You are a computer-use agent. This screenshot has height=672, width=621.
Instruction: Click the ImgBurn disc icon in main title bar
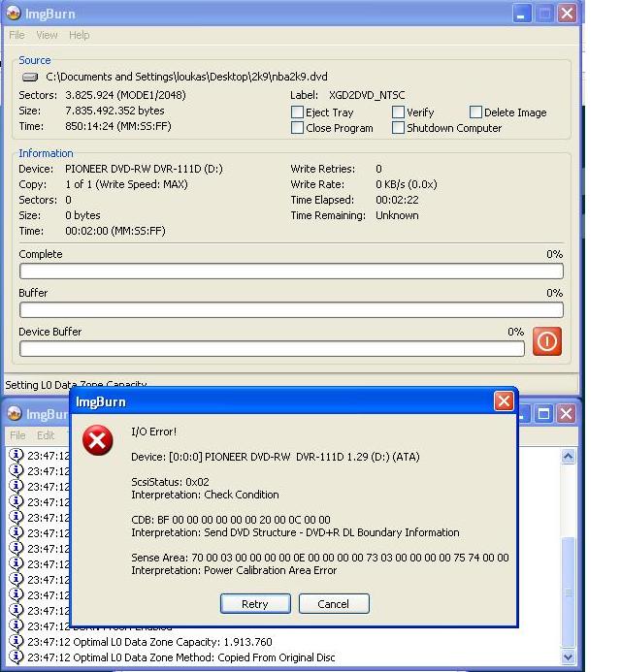14,14
